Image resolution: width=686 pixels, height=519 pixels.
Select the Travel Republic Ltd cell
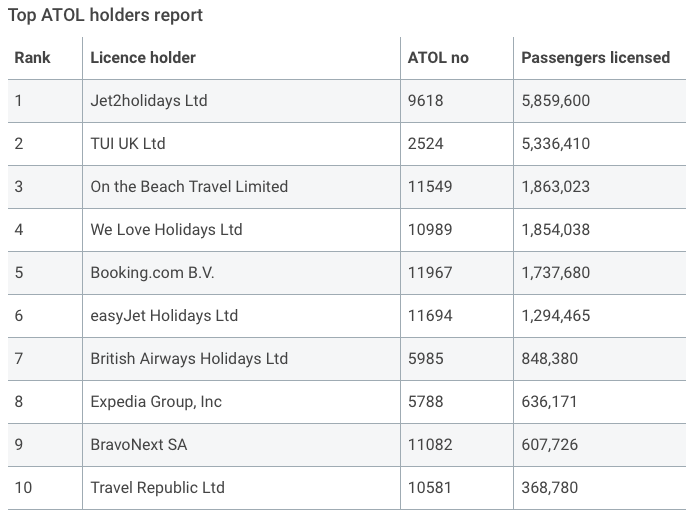point(157,488)
